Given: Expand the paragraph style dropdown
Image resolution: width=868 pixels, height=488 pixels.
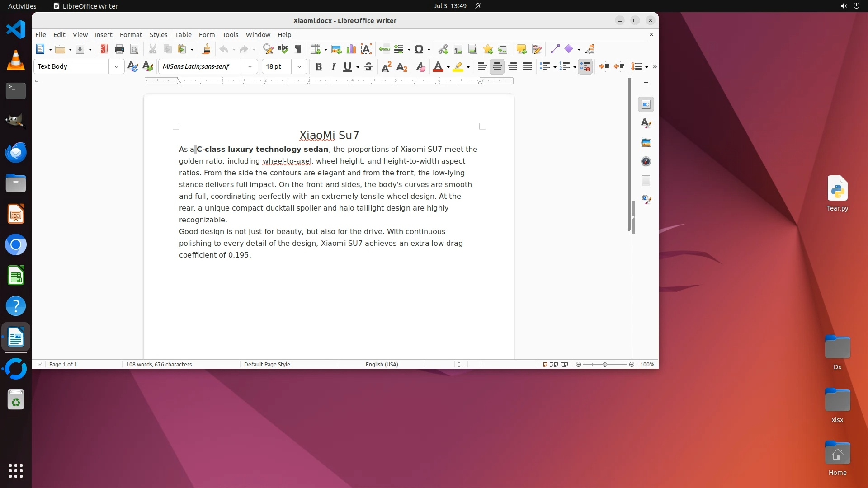Looking at the screenshot, I should pyautogui.click(x=117, y=66).
